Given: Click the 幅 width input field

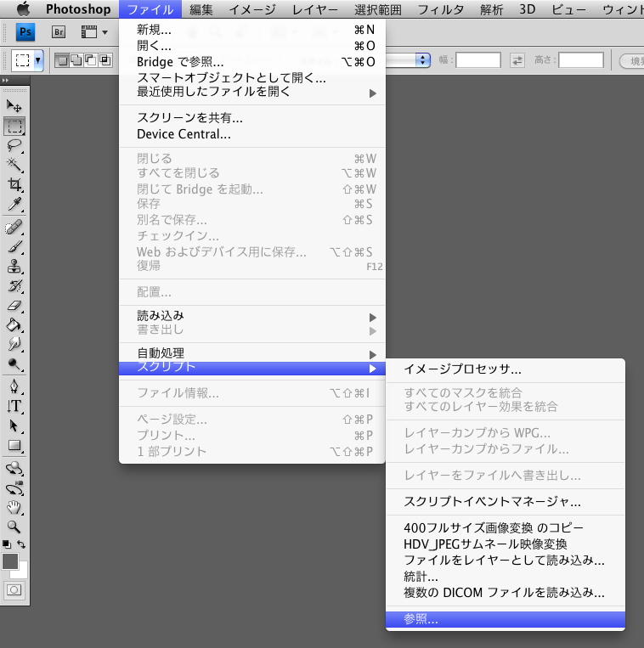Looking at the screenshot, I should tap(478, 60).
